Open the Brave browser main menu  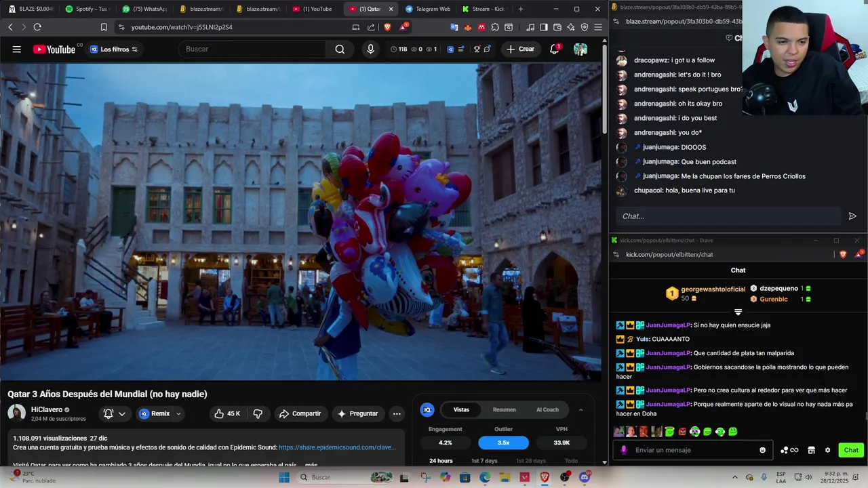pyautogui.click(x=597, y=27)
